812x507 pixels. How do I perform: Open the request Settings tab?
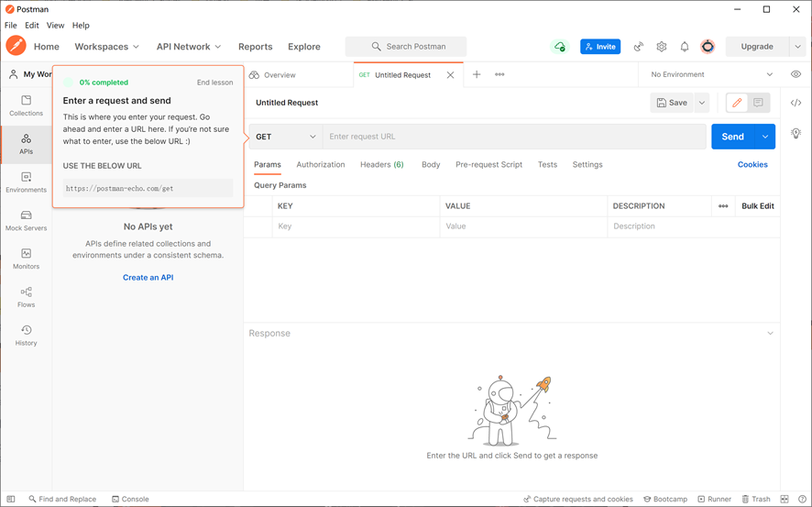(587, 165)
